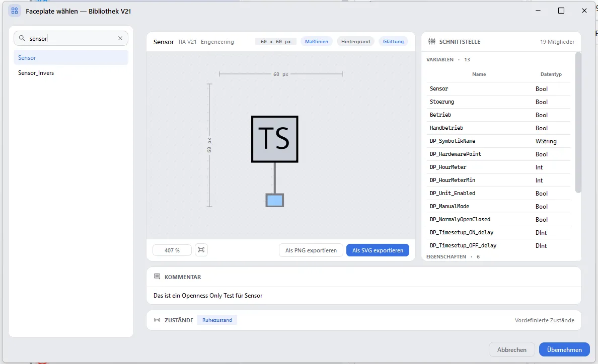The image size is (598, 364).
Task: Select Sensor in the faceplate list
Action: click(x=71, y=57)
